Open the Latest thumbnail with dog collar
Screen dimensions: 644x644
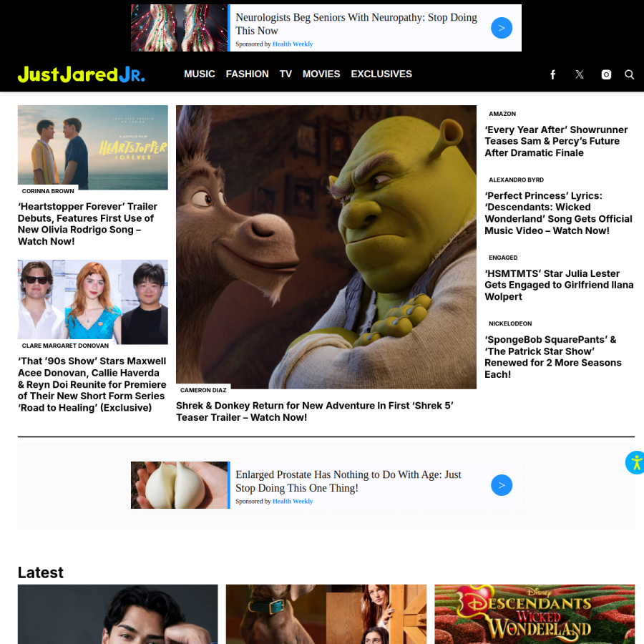pos(326,614)
